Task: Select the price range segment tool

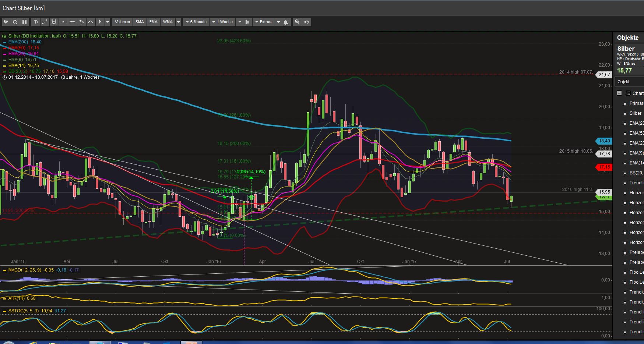Action: [73, 22]
